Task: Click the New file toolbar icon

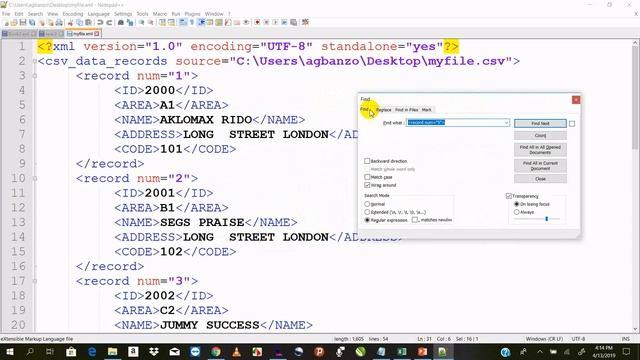Action: [6, 22]
